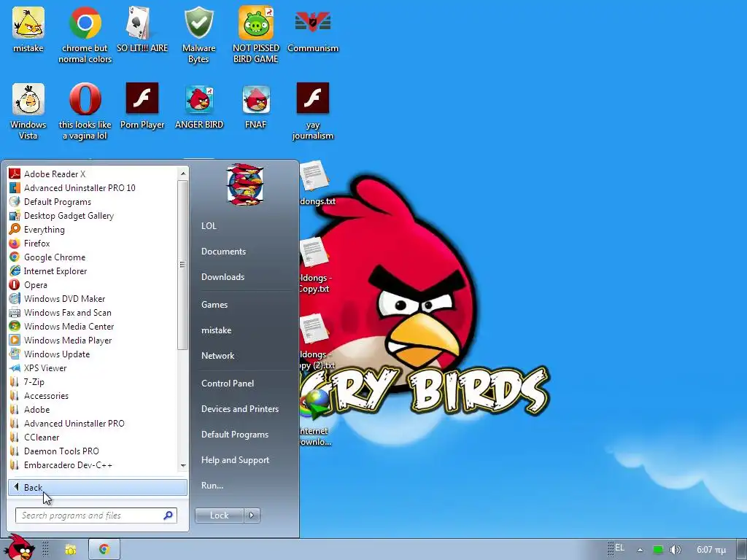Click the user account picture in Start menu
The height and width of the screenshot is (560, 747).
pyautogui.click(x=245, y=184)
